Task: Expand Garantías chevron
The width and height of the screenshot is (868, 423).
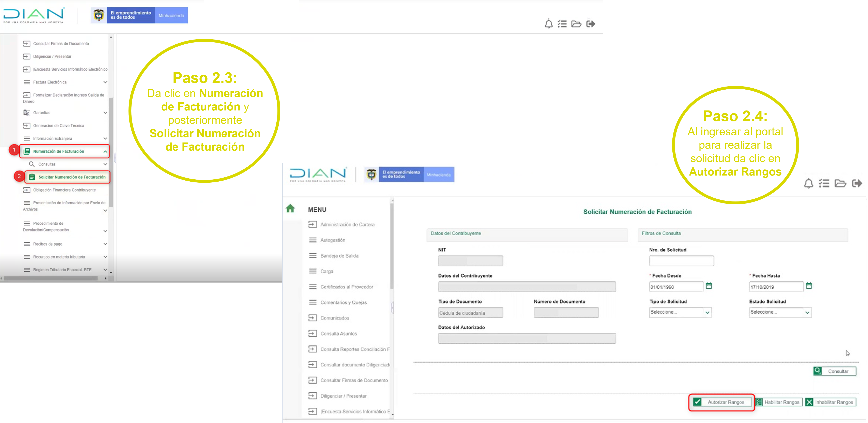Action: click(x=105, y=112)
